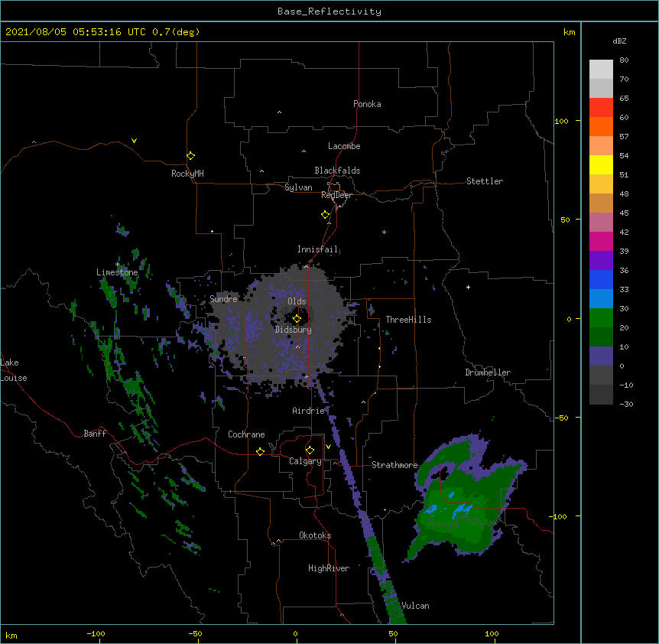Click the Cochrane town label
The height and width of the screenshot is (644, 659).
[x=246, y=434]
